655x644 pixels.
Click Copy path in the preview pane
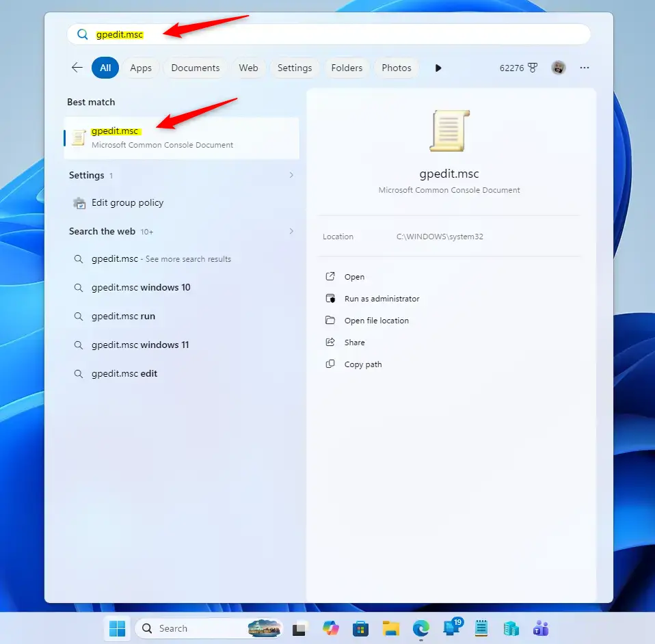pos(363,364)
